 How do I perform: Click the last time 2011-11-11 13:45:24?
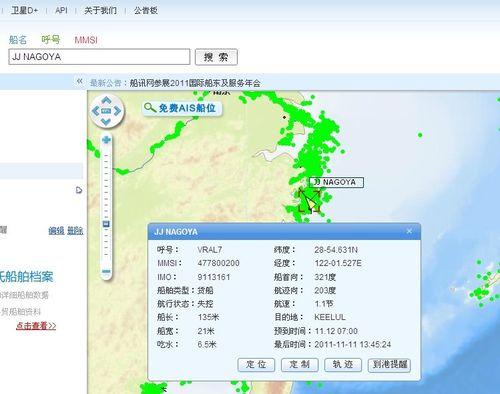353,345
